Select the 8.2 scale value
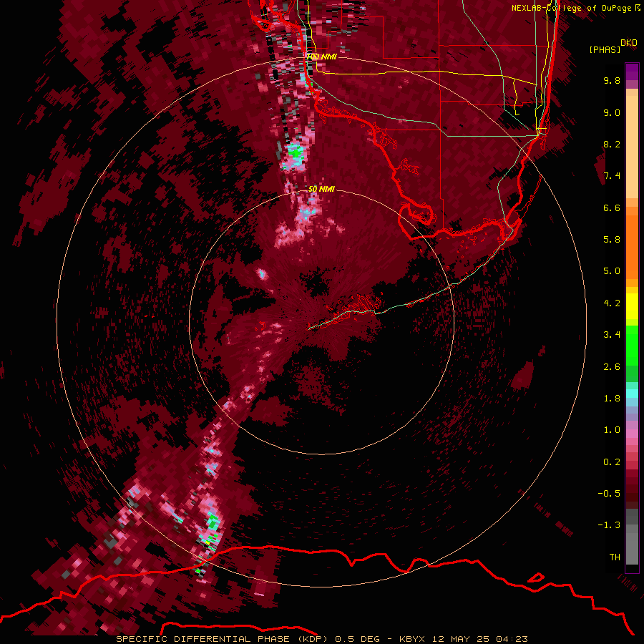 pos(612,144)
